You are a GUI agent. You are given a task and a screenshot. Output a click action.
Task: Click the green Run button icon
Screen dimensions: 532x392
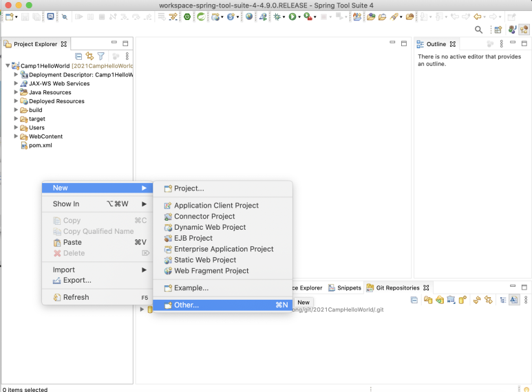point(292,17)
